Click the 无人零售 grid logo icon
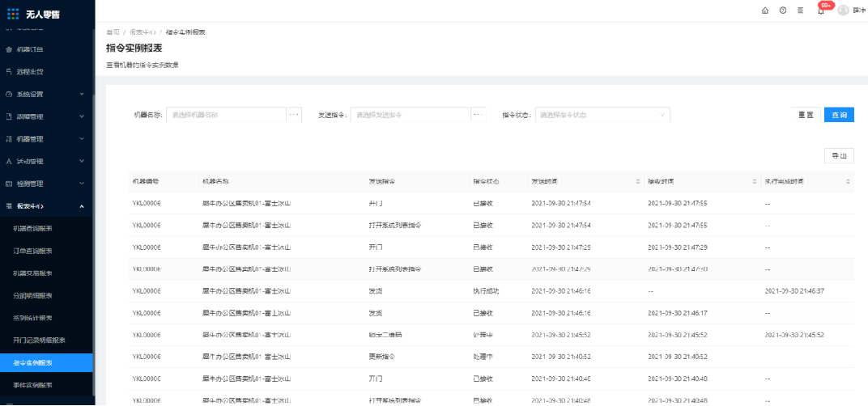The height and width of the screenshot is (406, 868). pyautogui.click(x=13, y=14)
